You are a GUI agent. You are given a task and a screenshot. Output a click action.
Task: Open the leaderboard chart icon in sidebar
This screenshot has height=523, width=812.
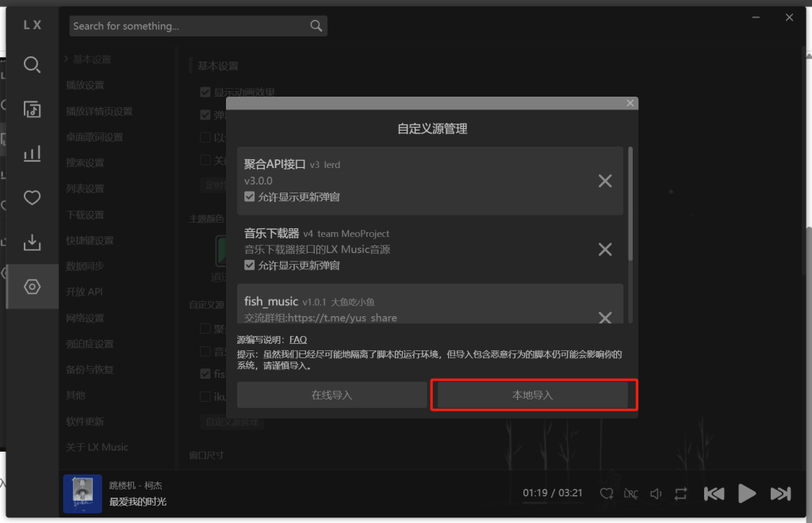point(32,154)
